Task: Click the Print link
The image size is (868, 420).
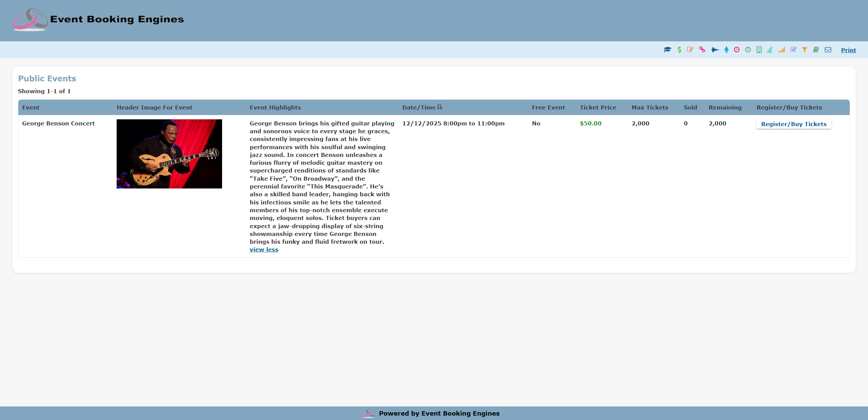Action: (848, 50)
